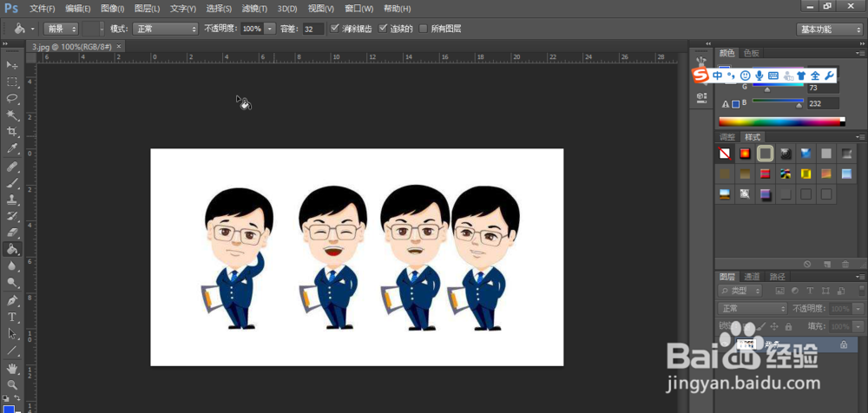
Task: Filter layers by pixel layer icon
Action: (780, 290)
